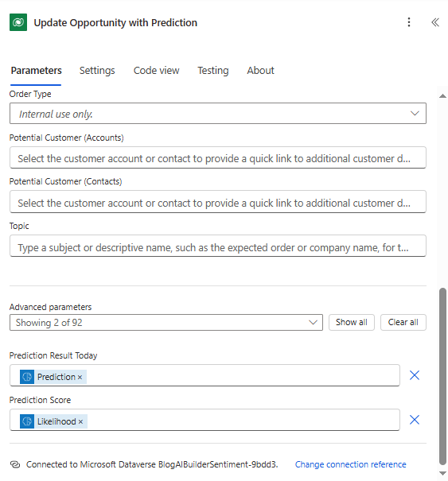Delete the Prediction token from field
This screenshot has width=448, height=481.
point(80,378)
